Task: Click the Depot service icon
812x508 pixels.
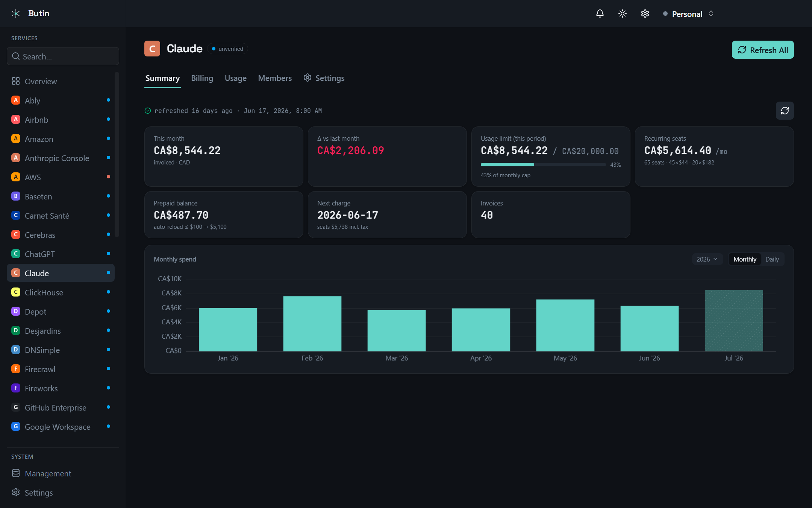Action: pyautogui.click(x=16, y=311)
